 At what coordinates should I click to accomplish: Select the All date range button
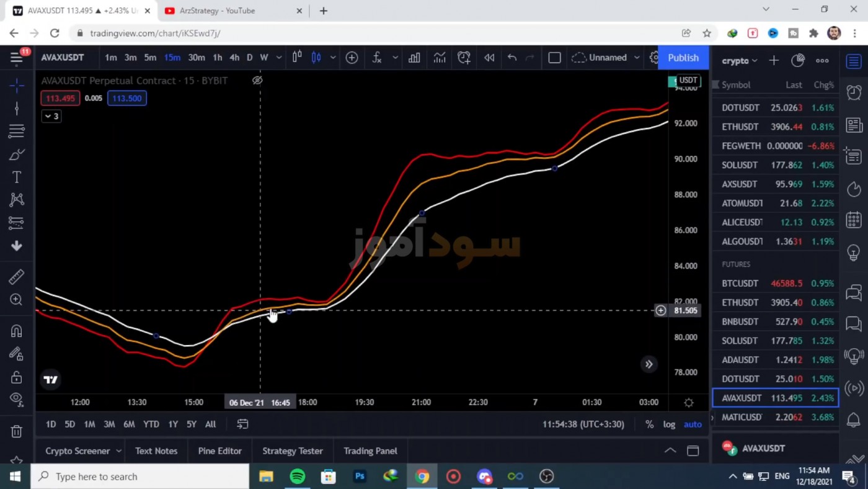tap(210, 424)
